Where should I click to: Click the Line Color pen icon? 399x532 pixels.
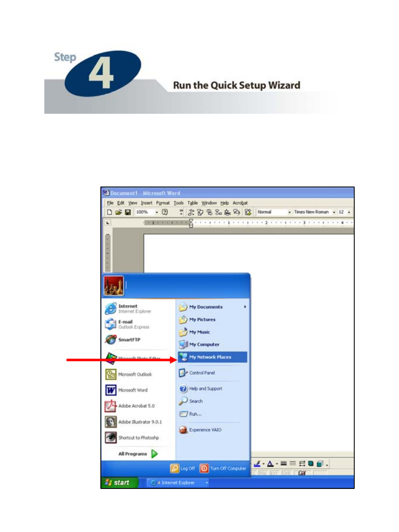257,463
